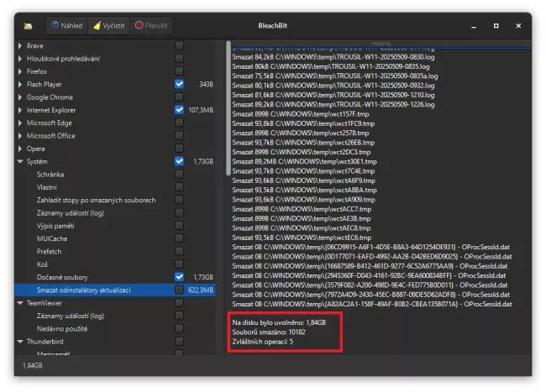The width and height of the screenshot is (546, 392).
Task: Click the Náhled preview button
Action: click(66, 26)
